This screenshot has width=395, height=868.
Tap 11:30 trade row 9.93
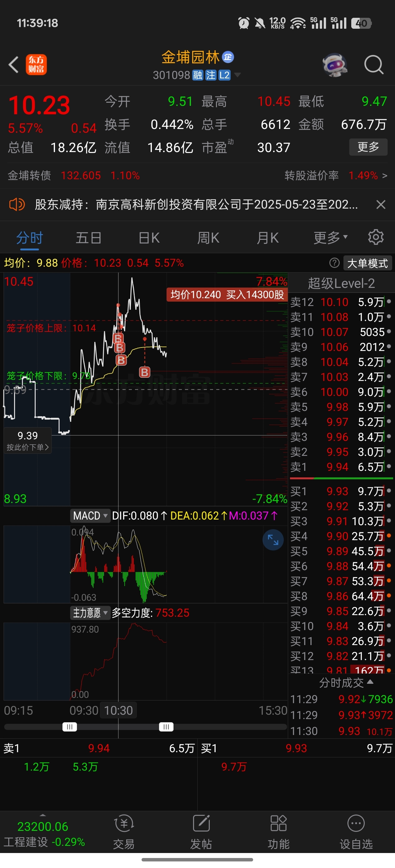click(341, 731)
